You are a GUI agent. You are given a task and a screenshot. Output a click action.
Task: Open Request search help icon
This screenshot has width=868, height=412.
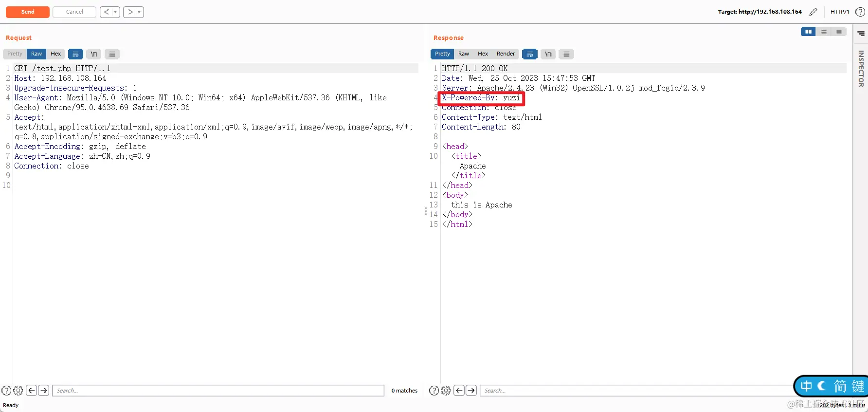point(6,391)
